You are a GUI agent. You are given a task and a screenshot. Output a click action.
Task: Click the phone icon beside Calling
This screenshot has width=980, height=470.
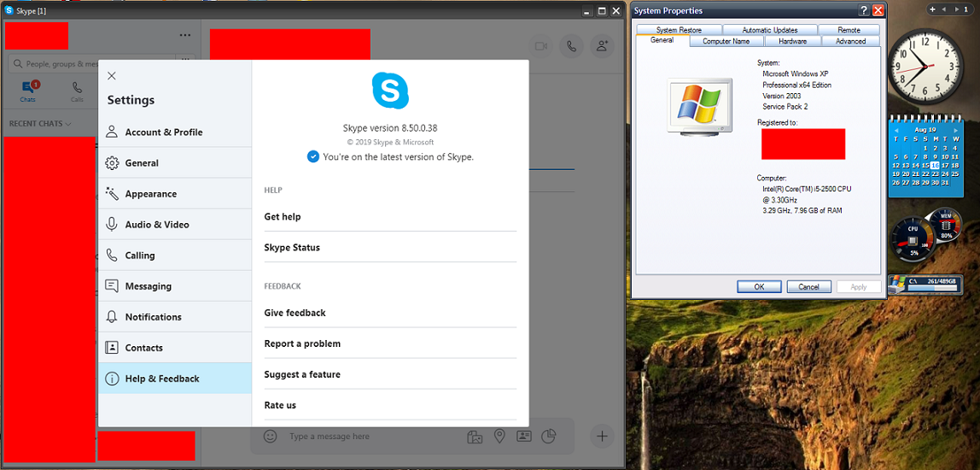click(112, 256)
